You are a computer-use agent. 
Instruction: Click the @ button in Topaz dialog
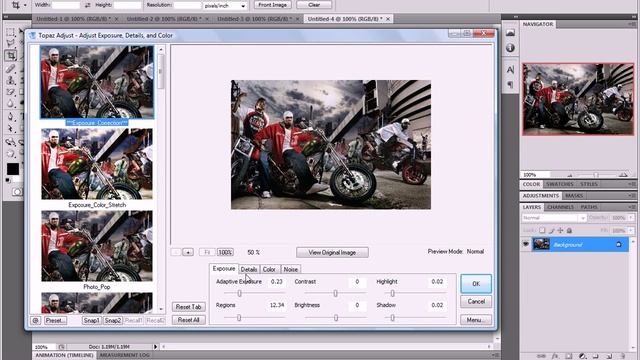[36, 320]
